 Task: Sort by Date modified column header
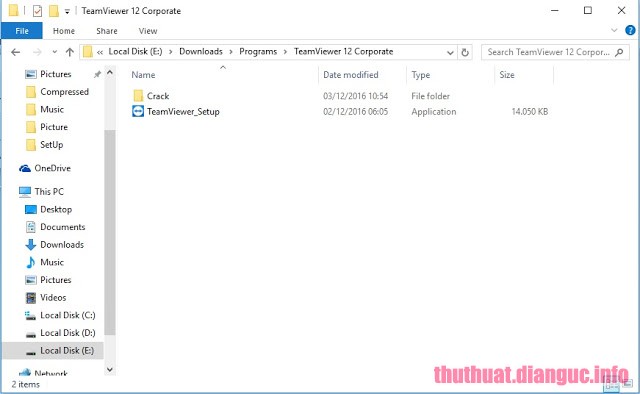click(351, 75)
